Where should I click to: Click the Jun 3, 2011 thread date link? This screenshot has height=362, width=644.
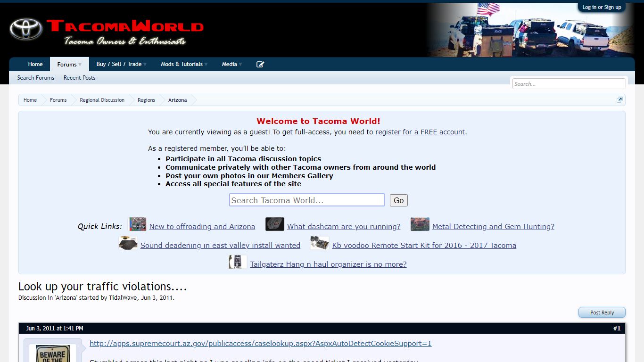coord(157,298)
